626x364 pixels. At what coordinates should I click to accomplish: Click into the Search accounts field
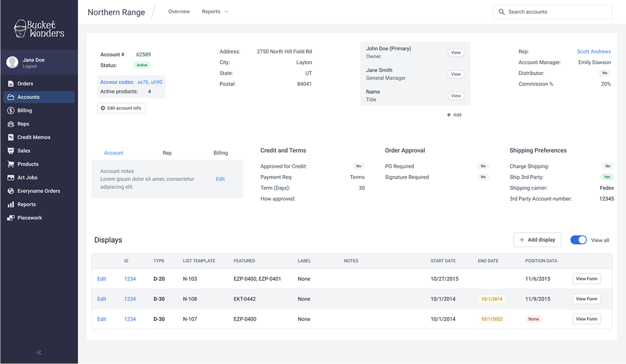click(x=553, y=12)
